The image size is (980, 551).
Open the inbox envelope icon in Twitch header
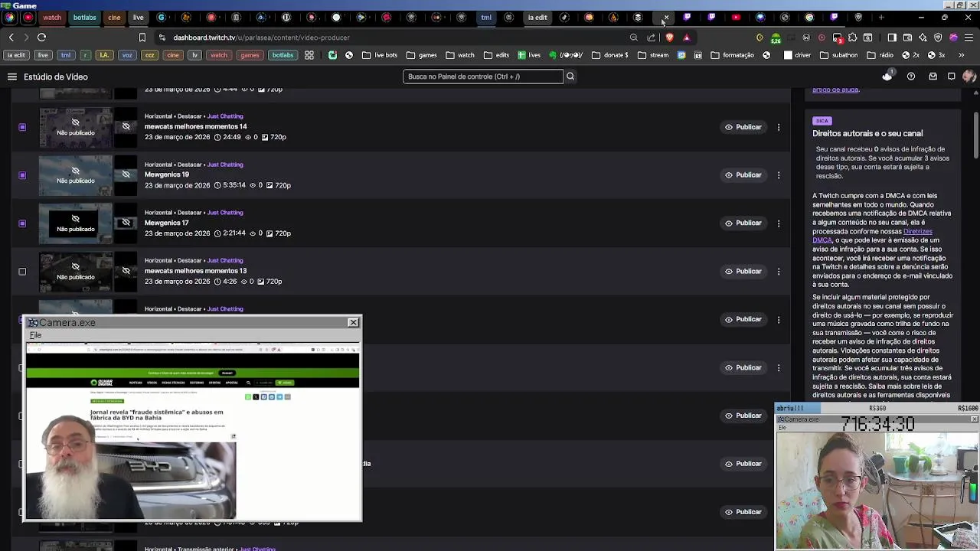click(x=933, y=77)
